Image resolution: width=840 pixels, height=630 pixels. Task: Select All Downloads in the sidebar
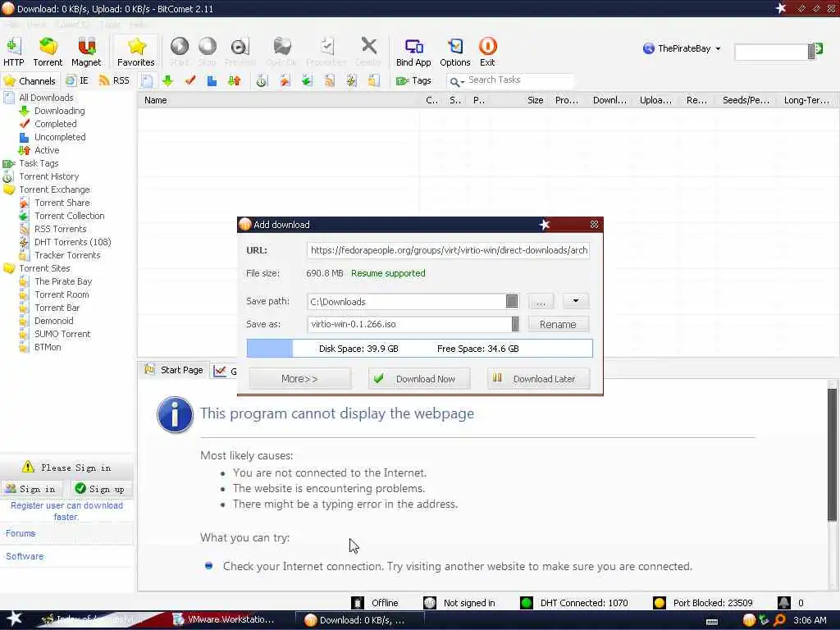tap(46, 98)
